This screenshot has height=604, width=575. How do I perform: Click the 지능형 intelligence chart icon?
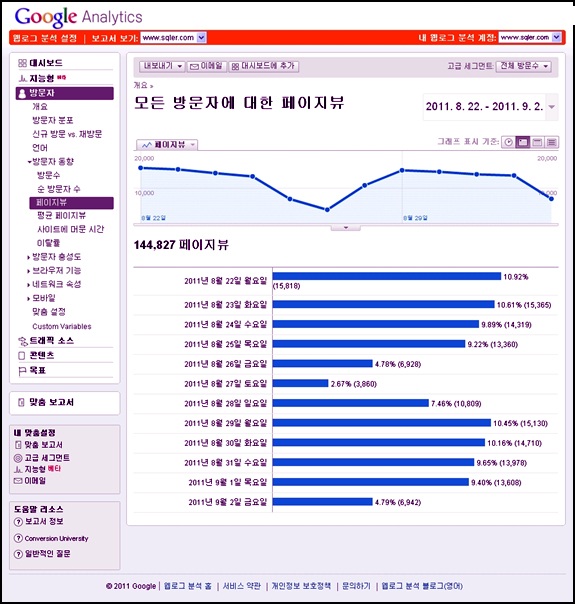(x=23, y=79)
